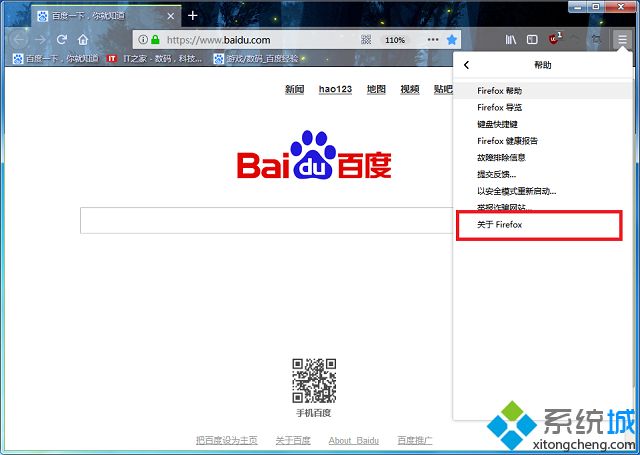Open the uBlock Origin extension icon

pyautogui.click(x=554, y=39)
